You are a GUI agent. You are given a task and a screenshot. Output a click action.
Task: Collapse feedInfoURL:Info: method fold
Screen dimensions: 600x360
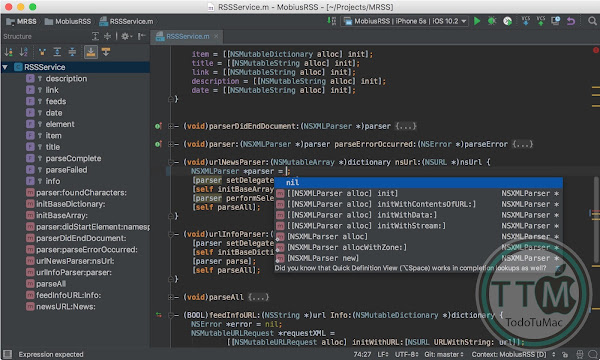click(x=171, y=315)
